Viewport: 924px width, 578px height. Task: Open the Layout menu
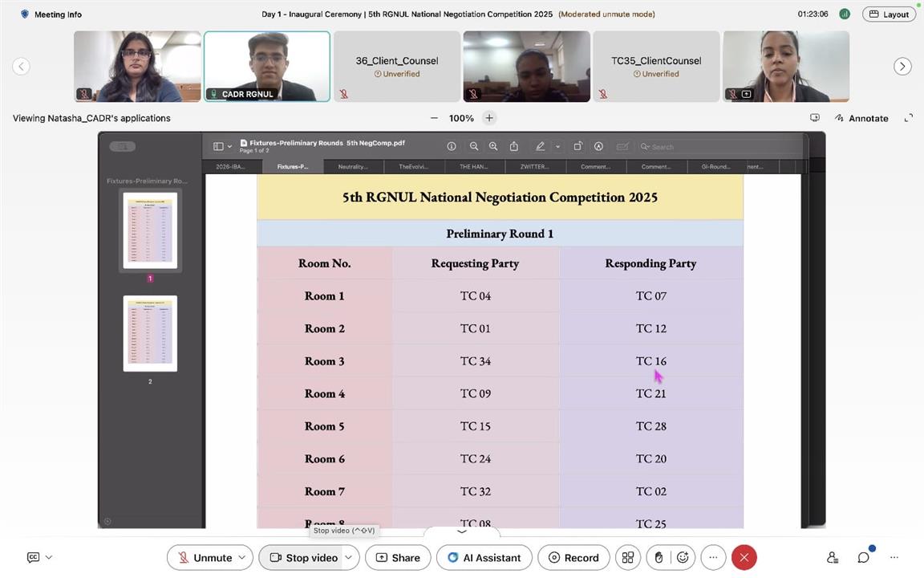[889, 14]
